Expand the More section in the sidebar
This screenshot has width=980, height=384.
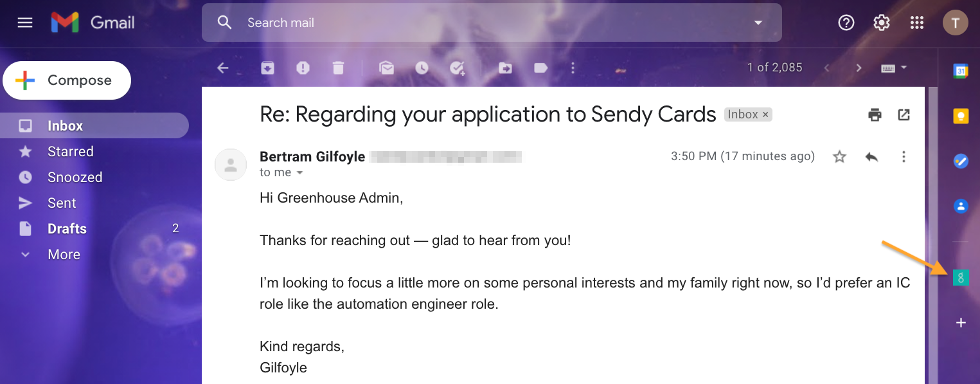[x=64, y=255]
